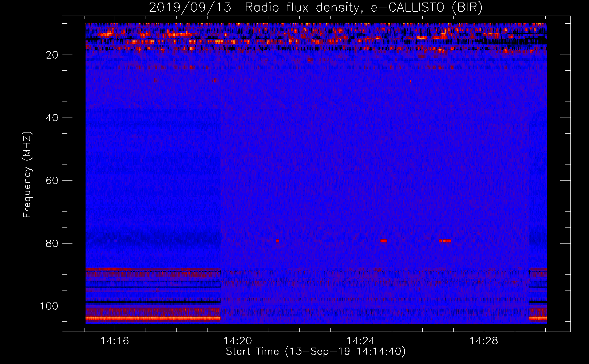This screenshot has height=364, width=589.
Task: Click the 14:24 time tick label
Action: coord(361,341)
